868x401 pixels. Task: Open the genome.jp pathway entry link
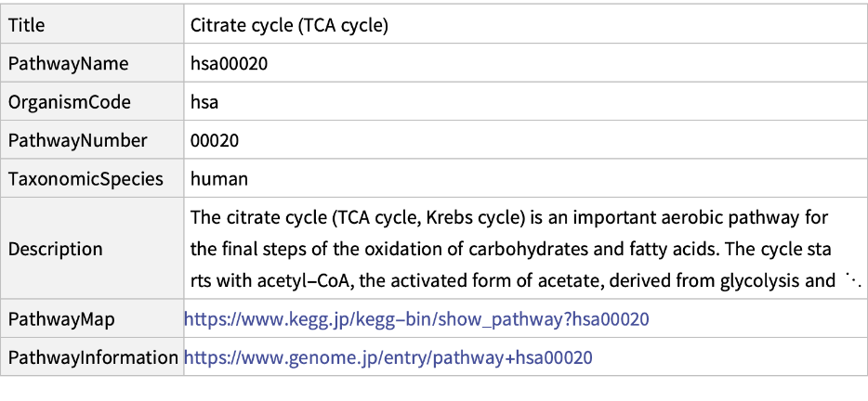pos(388,357)
